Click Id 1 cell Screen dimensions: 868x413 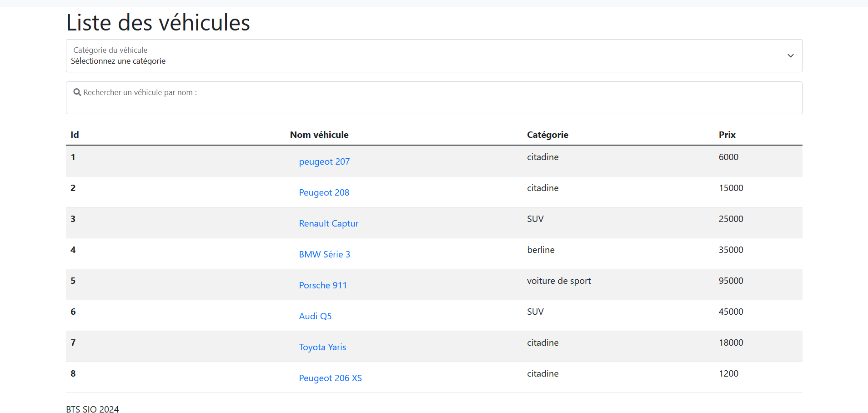pyautogui.click(x=73, y=157)
